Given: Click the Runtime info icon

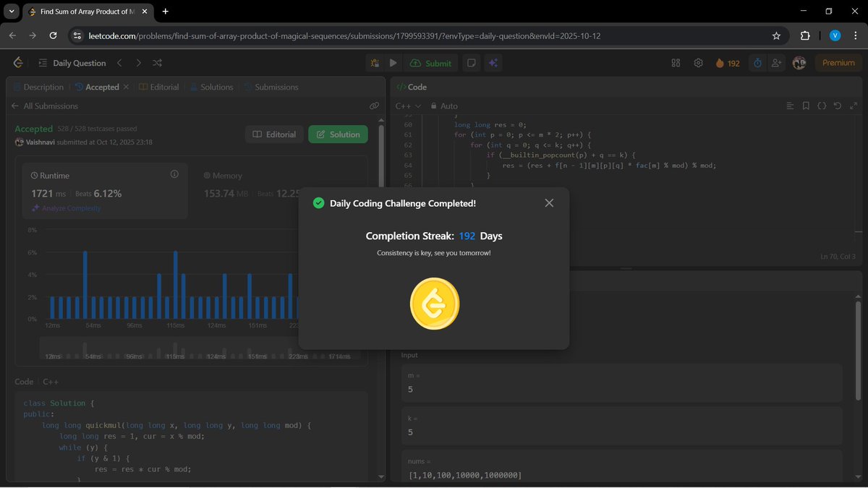Looking at the screenshot, I should (174, 174).
